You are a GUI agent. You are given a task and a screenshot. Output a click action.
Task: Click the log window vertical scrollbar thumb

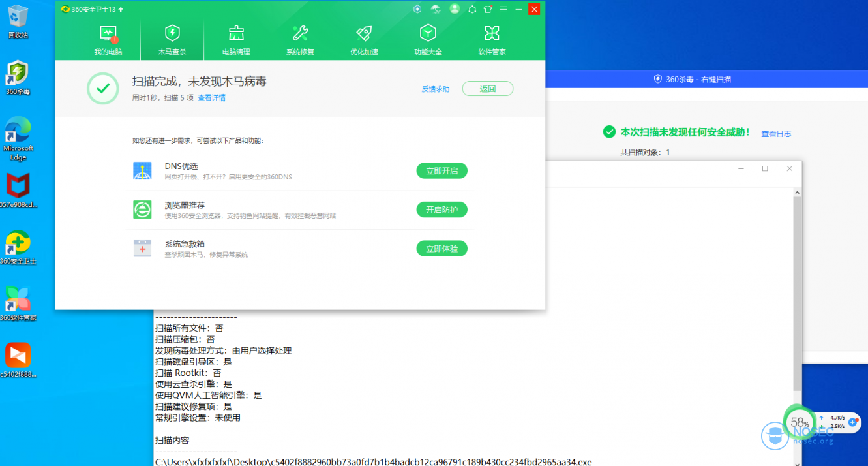[797, 294]
